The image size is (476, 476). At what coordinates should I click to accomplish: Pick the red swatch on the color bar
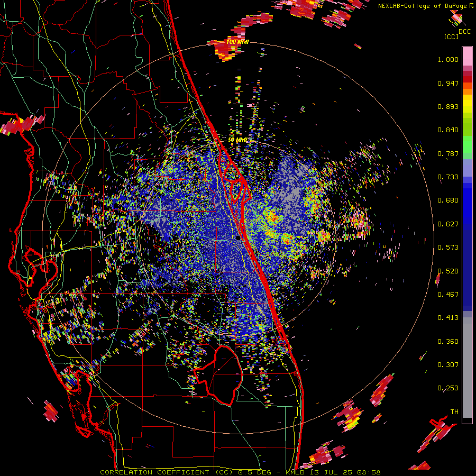[467, 79]
